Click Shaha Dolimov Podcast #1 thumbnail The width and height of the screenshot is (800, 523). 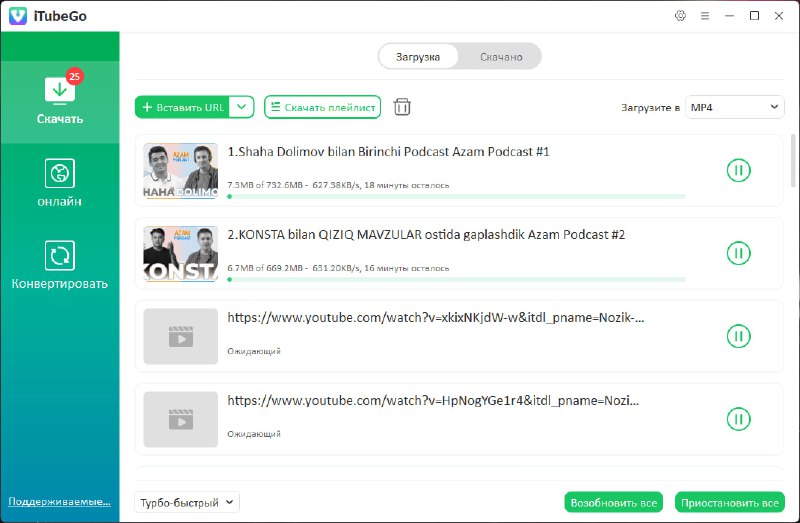181,170
